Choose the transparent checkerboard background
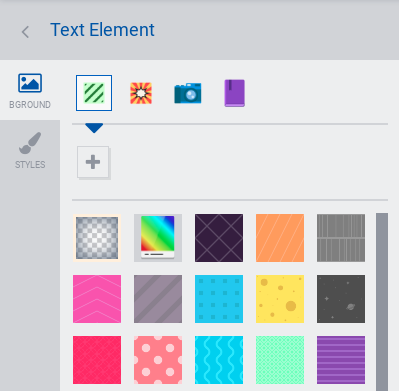Screen dimensions: 399x391 coord(97,238)
